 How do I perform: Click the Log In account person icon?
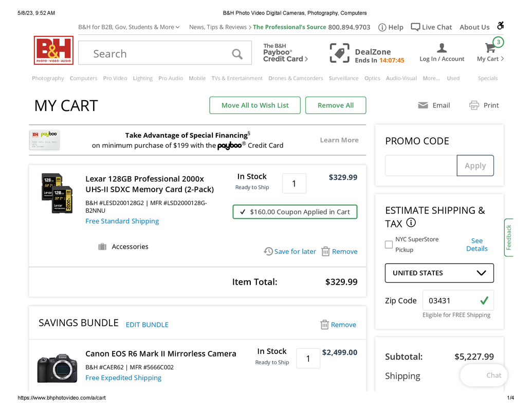pos(442,48)
